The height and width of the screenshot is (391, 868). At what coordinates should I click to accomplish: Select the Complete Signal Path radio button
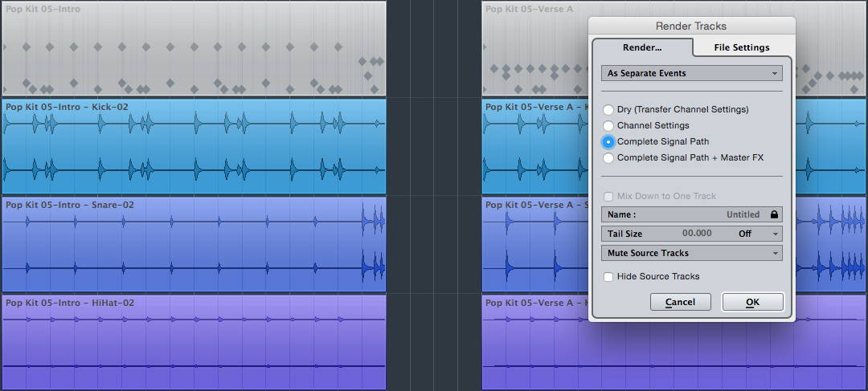tap(608, 141)
